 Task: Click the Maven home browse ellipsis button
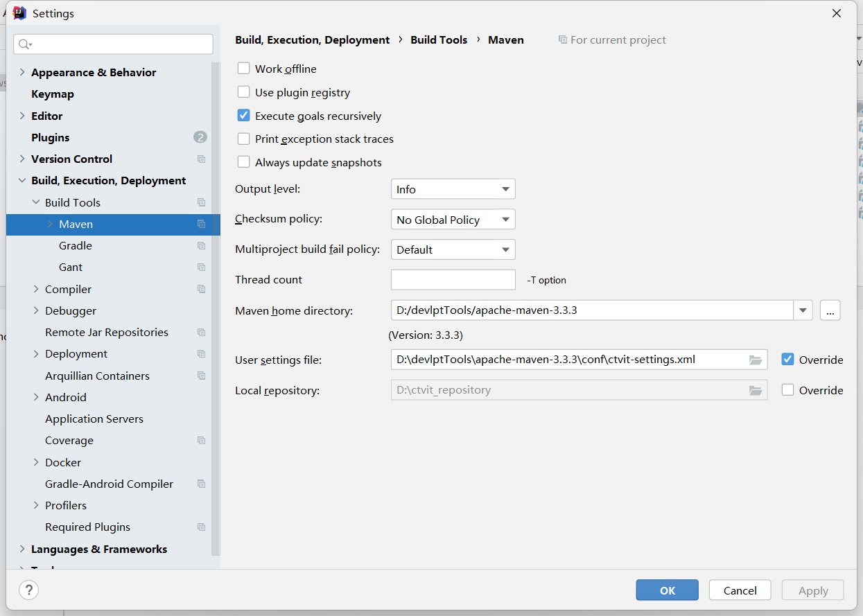point(830,310)
